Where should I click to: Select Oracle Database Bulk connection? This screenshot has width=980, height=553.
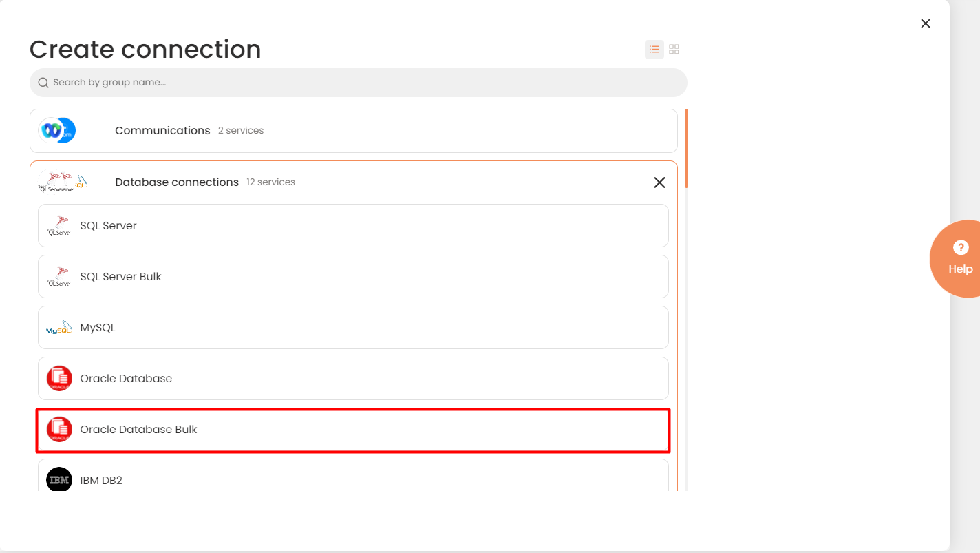tap(353, 430)
